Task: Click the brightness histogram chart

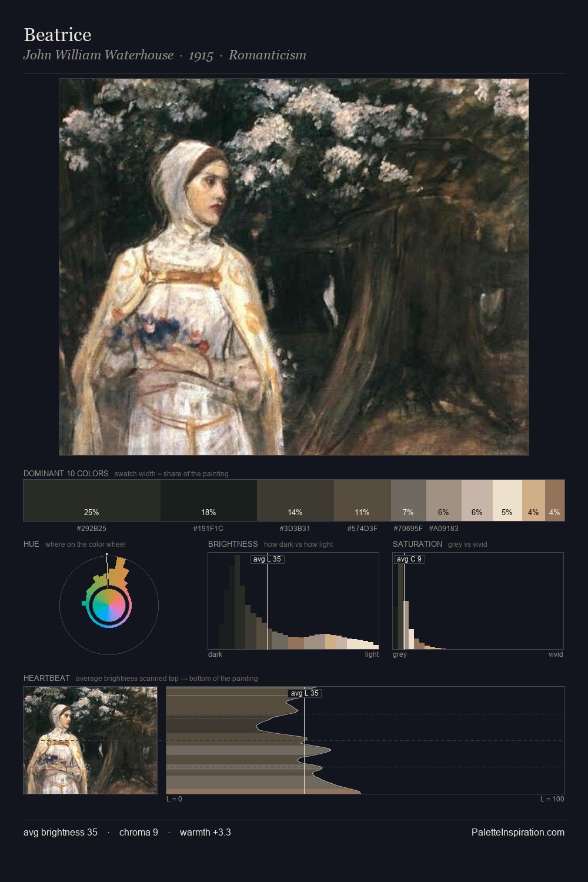Action: (293, 601)
